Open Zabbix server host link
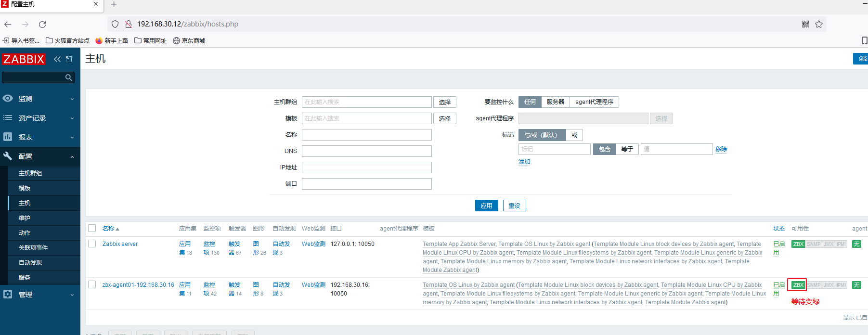The width and height of the screenshot is (868, 335). pyautogui.click(x=120, y=244)
